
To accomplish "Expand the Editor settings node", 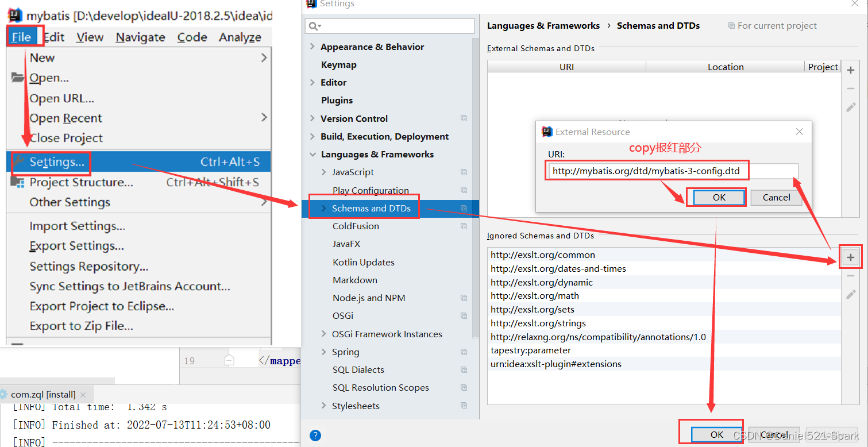I will (x=313, y=83).
